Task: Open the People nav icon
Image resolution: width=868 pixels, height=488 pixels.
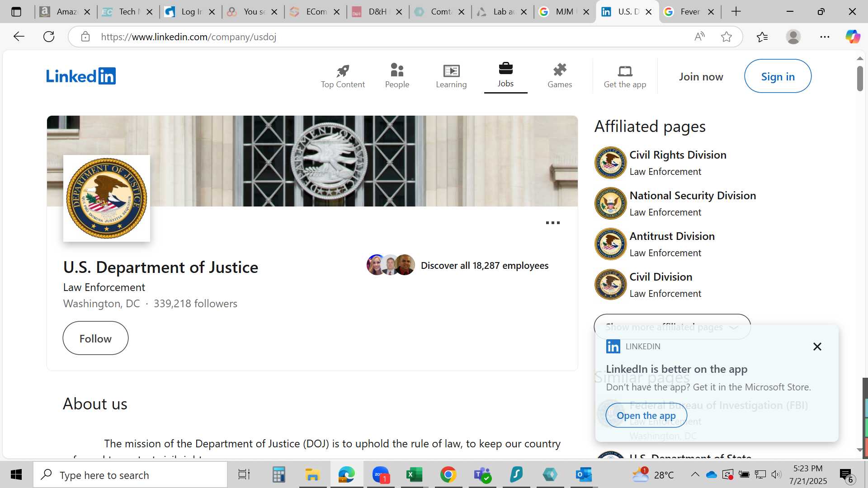Action: click(397, 70)
